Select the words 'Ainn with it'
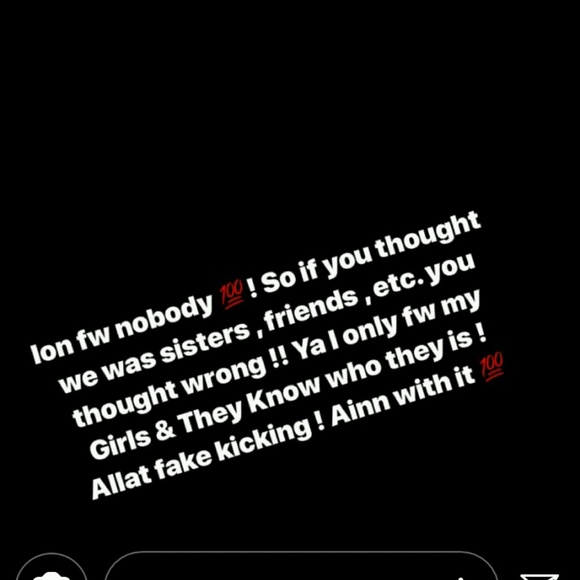Screen dimensions: 580x580 click(402, 396)
